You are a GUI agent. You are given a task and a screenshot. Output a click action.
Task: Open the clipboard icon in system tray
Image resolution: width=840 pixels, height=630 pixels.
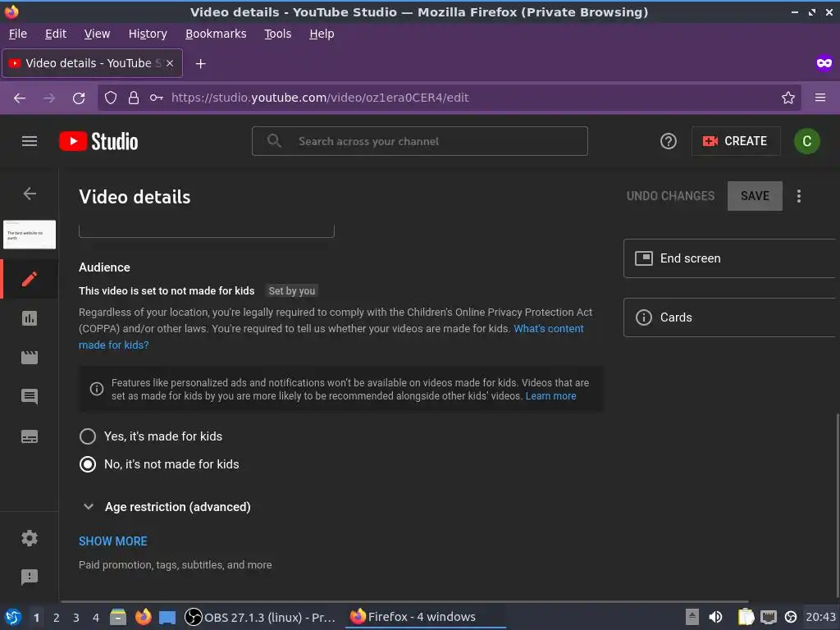click(x=746, y=617)
